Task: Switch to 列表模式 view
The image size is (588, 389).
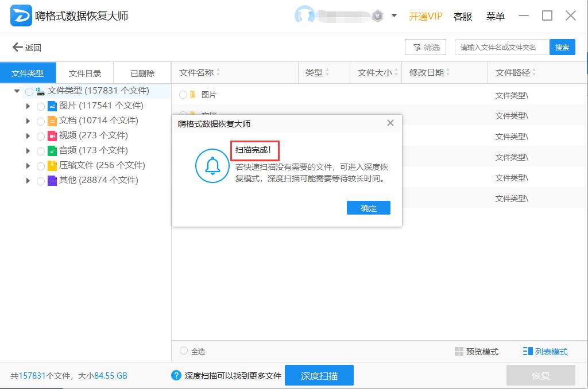Action: click(x=546, y=352)
